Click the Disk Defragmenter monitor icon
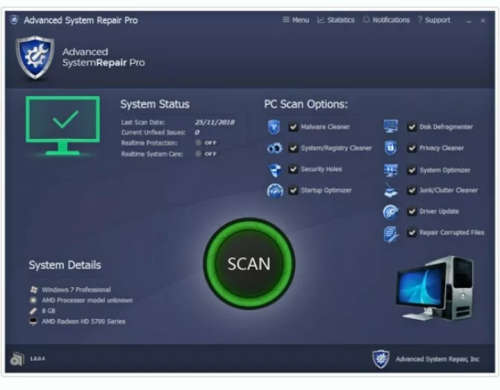The width and height of the screenshot is (500, 390). point(391,127)
